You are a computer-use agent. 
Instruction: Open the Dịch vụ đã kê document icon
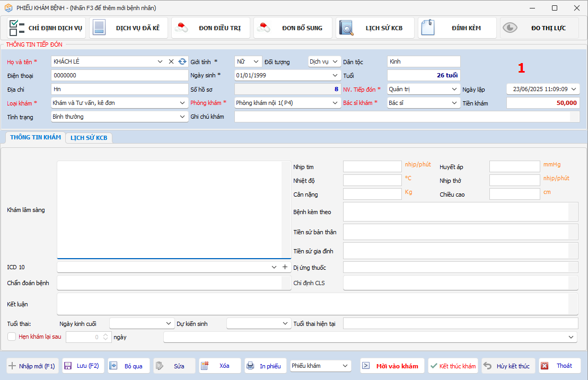(99, 28)
